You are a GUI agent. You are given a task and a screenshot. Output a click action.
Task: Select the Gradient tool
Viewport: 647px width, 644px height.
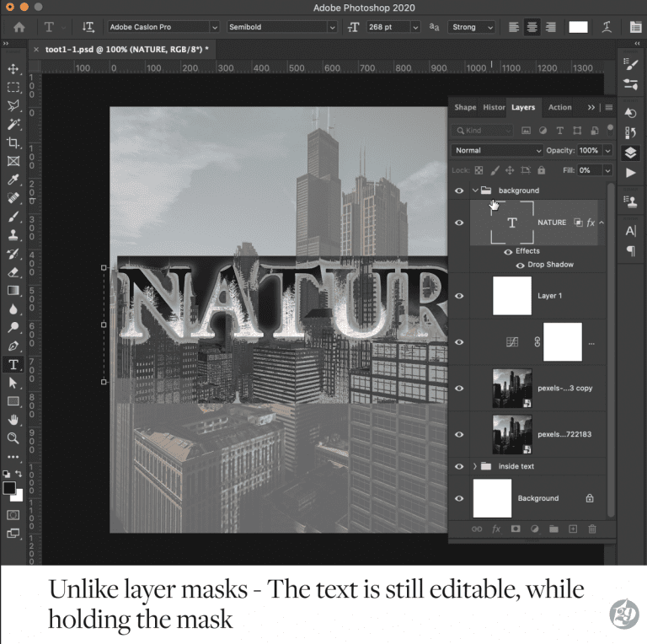click(13, 291)
